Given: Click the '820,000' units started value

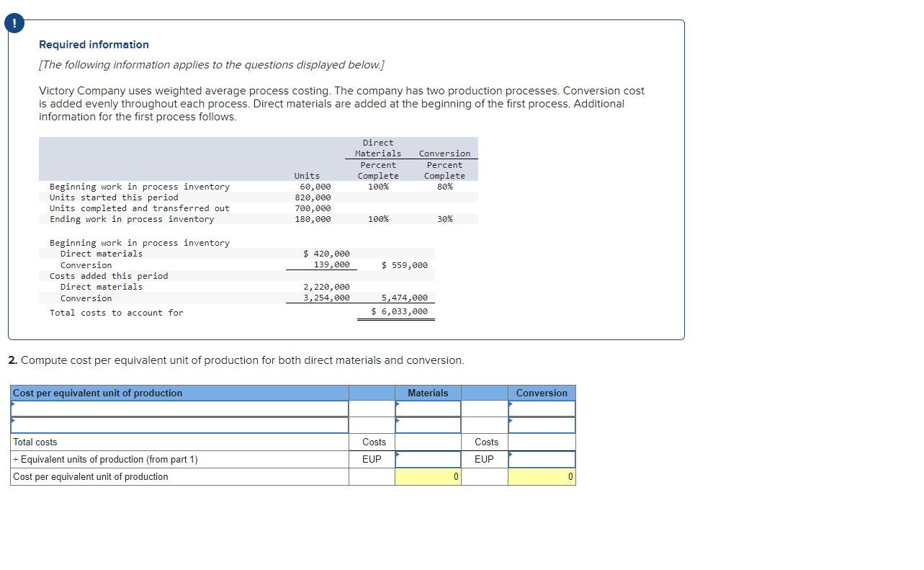Looking at the screenshot, I should coord(313,197).
